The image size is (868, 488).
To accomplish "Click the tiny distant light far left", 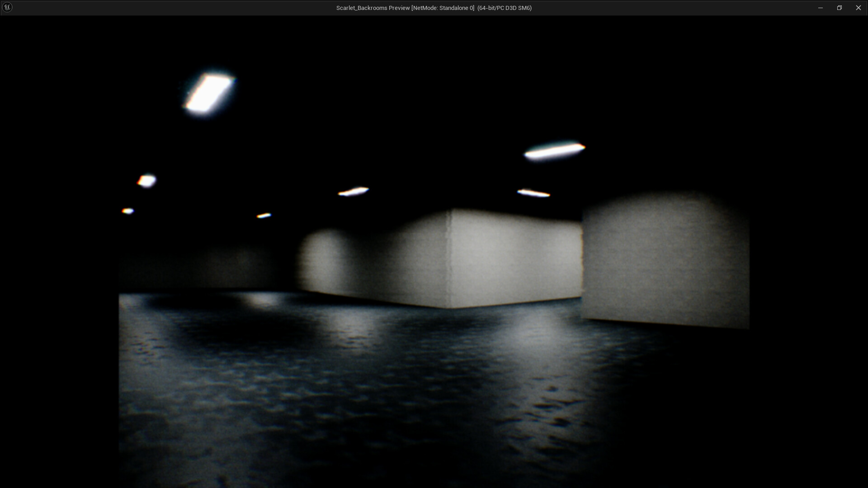I will [128, 210].
